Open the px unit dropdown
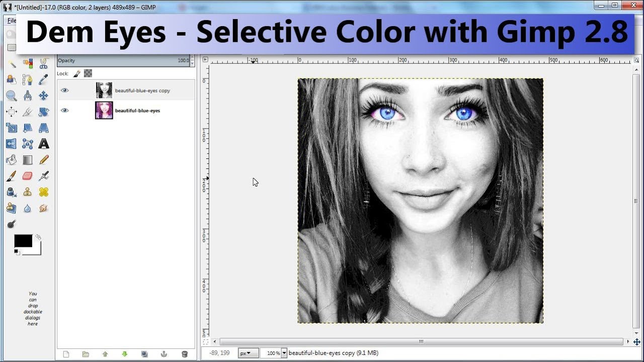The image size is (644, 362). click(x=248, y=353)
